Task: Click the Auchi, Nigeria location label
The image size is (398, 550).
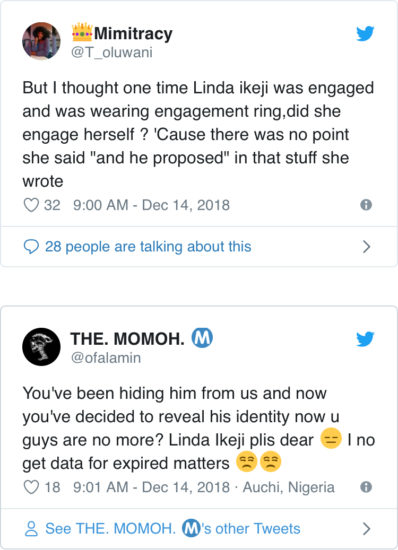Action: coord(289,487)
